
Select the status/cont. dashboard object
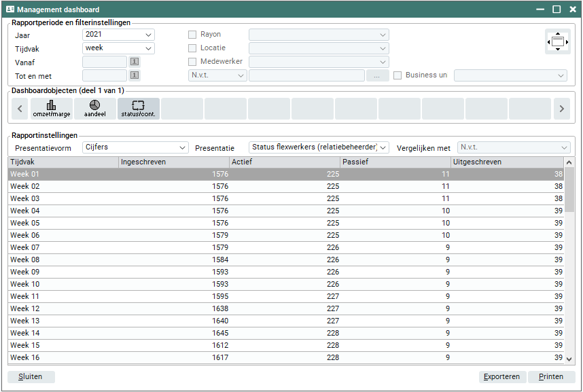138,109
